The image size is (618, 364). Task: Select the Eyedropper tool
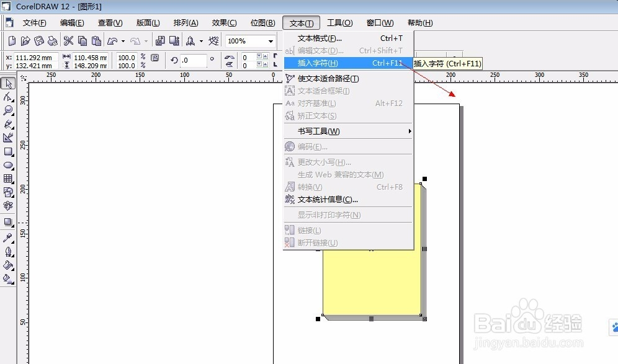(8, 238)
